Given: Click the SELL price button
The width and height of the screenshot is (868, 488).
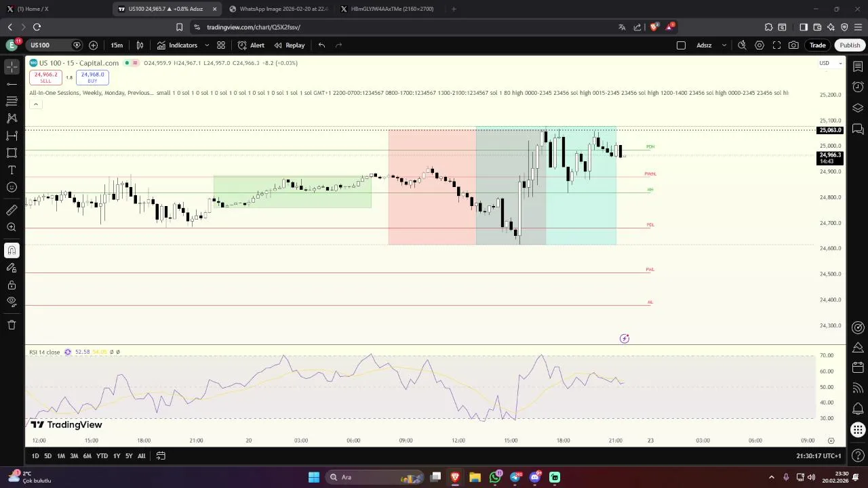Looking at the screenshot, I should tap(45, 77).
